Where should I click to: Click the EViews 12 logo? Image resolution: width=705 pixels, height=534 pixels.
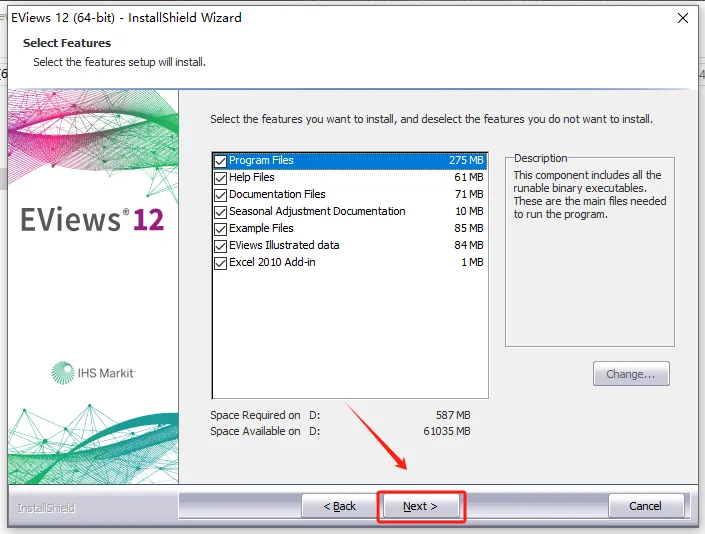(92, 219)
